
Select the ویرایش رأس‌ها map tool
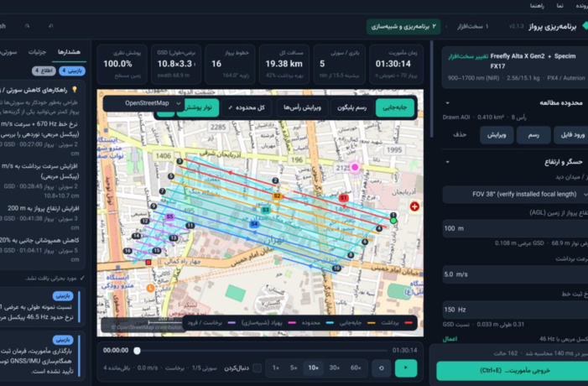(x=302, y=107)
